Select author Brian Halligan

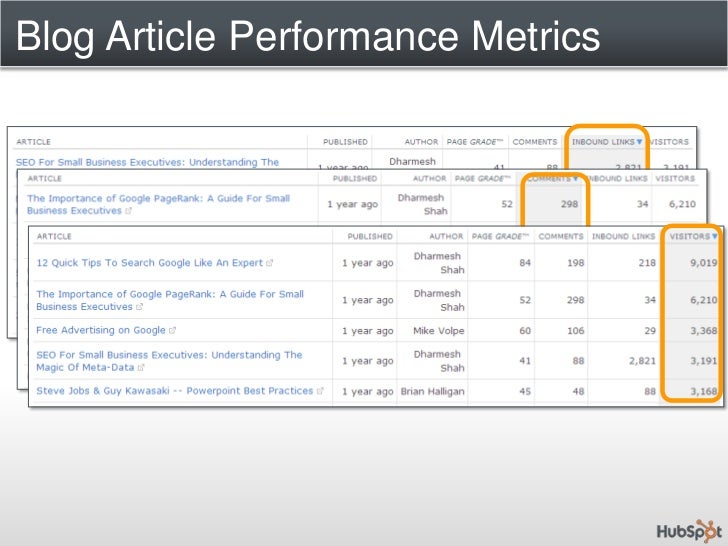pos(432,391)
